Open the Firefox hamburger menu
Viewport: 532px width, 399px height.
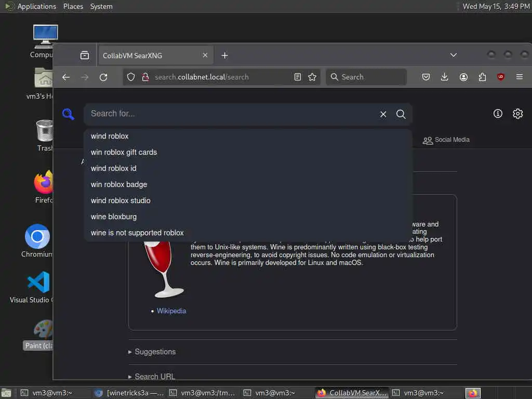pos(520,77)
